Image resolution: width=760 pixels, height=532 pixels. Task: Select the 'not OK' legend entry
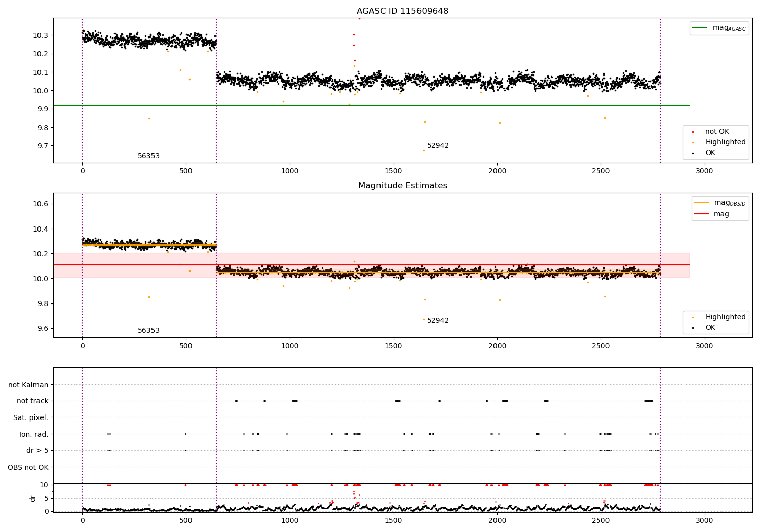point(717,132)
